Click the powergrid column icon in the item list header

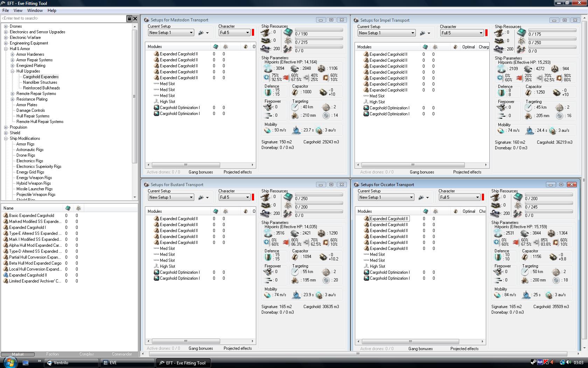point(78,208)
